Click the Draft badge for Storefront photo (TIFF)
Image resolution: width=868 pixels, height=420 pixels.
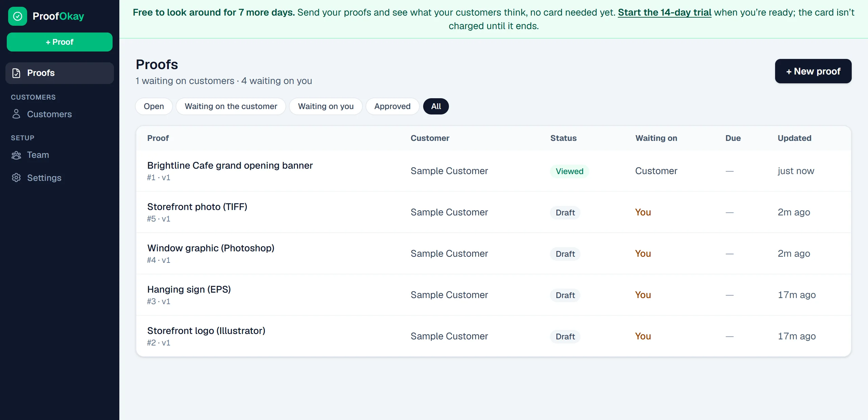click(x=565, y=213)
